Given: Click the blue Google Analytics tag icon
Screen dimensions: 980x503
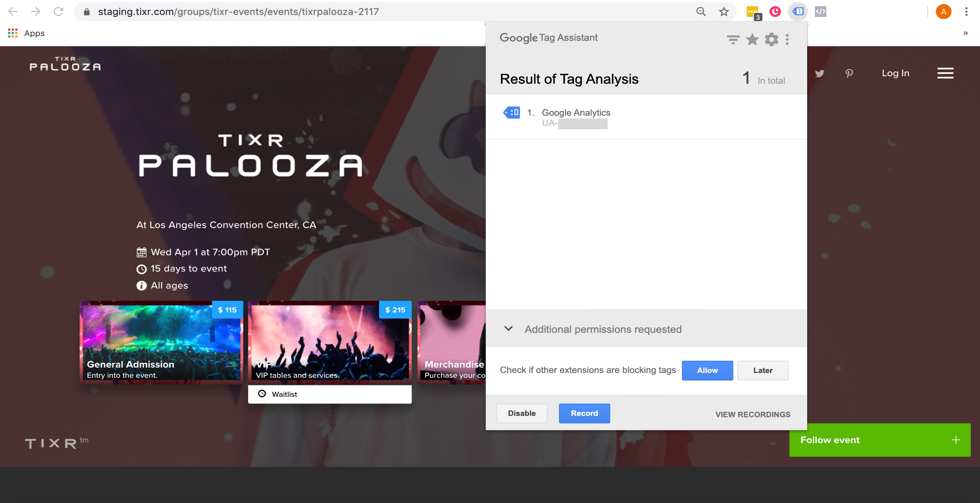Looking at the screenshot, I should [x=512, y=112].
